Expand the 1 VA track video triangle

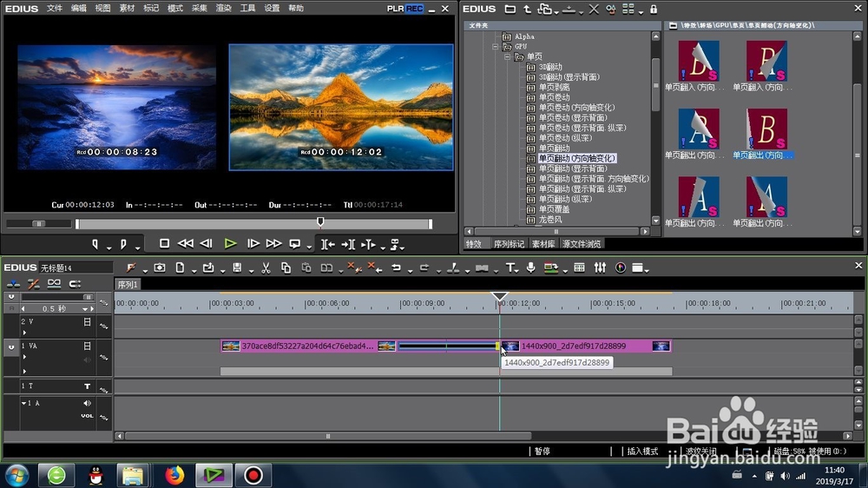point(24,357)
